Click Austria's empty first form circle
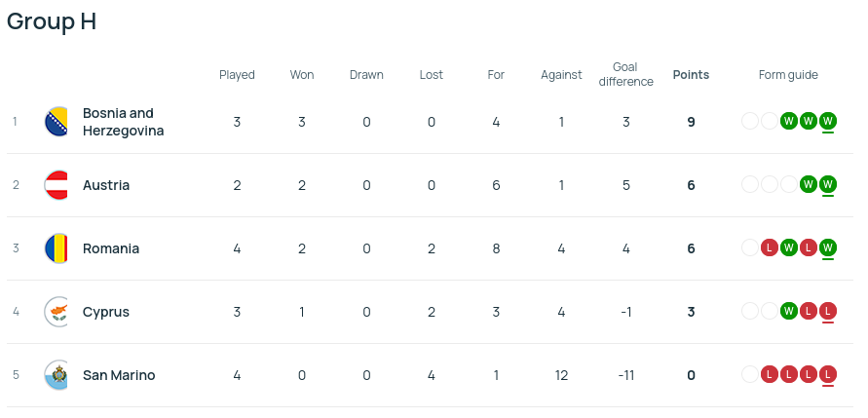Image resolution: width=868 pixels, height=418 pixels. pyautogui.click(x=750, y=184)
